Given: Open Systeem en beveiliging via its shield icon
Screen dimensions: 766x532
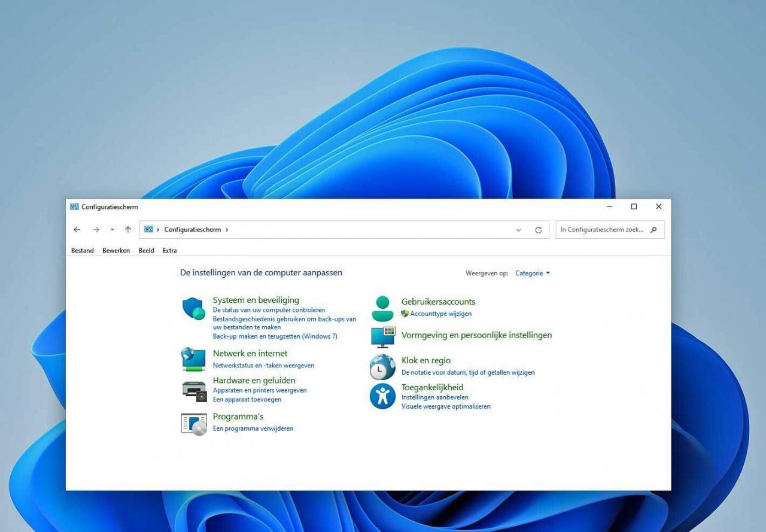Looking at the screenshot, I should coord(193,309).
